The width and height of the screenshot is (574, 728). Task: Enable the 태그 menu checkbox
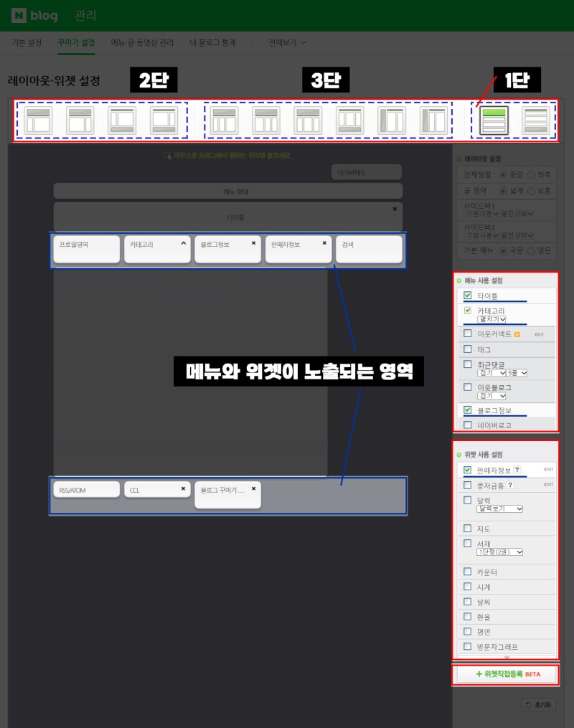(x=468, y=350)
